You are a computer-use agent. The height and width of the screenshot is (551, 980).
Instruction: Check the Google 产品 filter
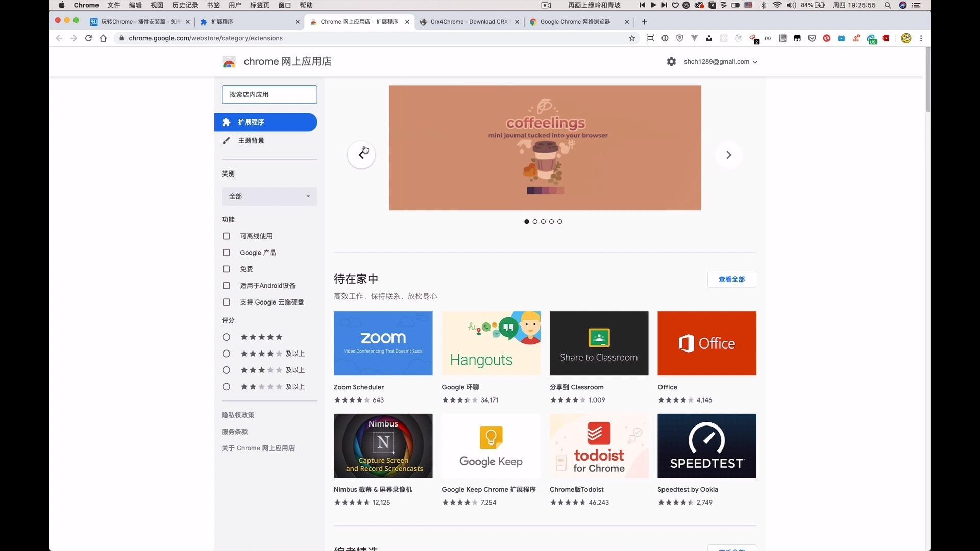click(x=226, y=253)
